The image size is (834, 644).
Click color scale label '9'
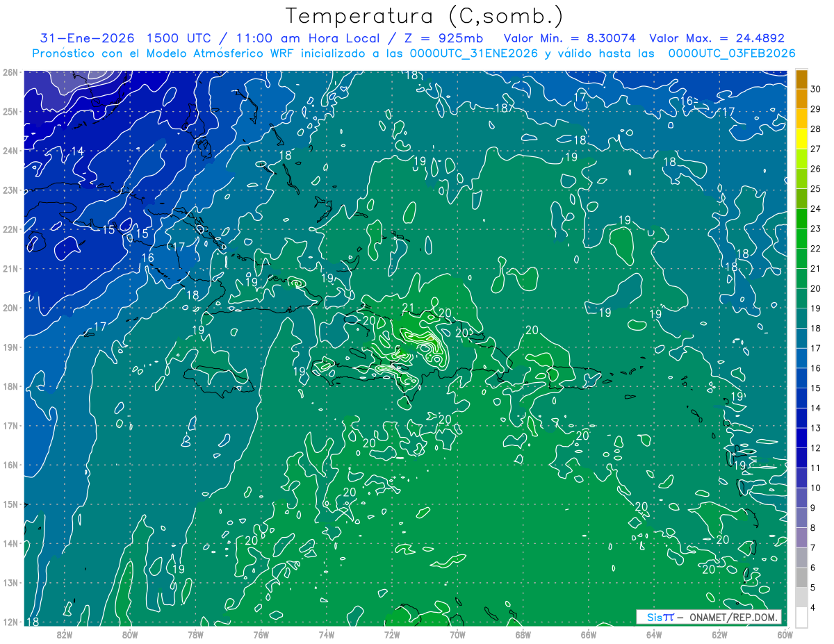pyautogui.click(x=813, y=507)
